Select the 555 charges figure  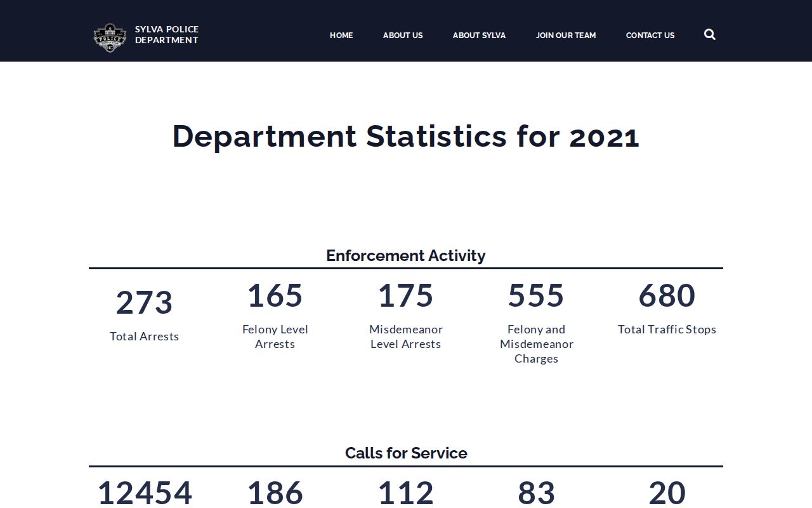536,295
